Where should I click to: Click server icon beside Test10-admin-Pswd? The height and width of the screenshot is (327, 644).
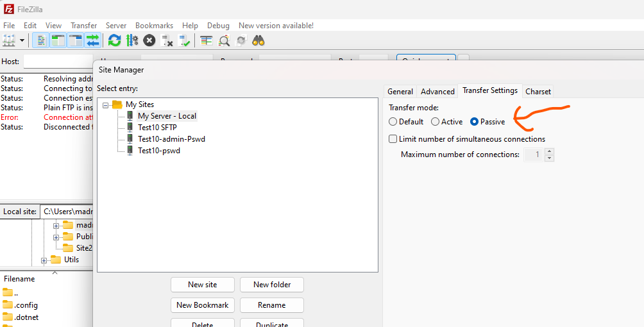[130, 139]
